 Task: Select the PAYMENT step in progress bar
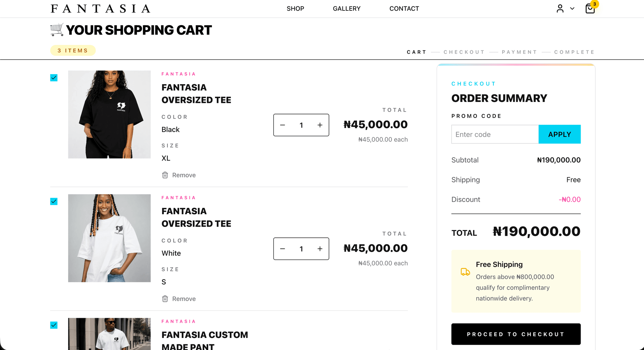coord(519,52)
